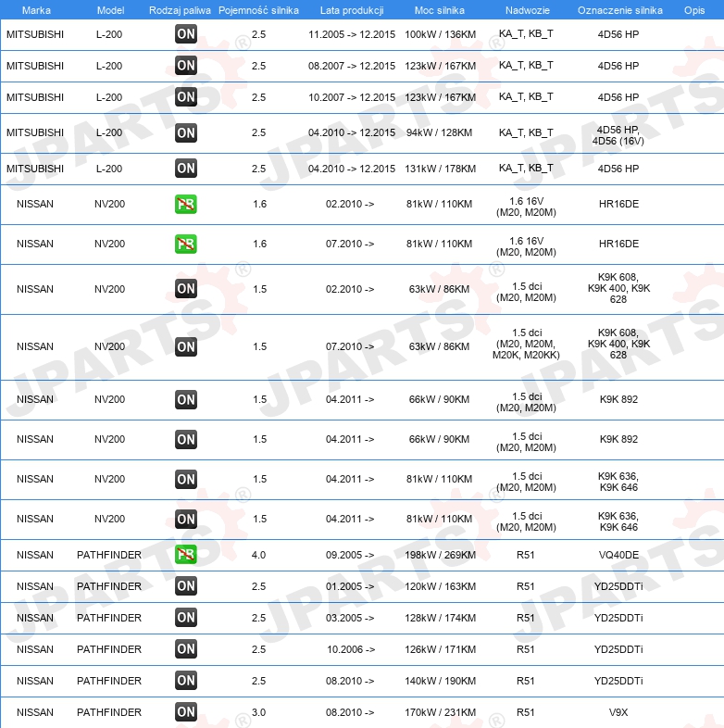Click the Moc silnika column header

click(x=440, y=10)
